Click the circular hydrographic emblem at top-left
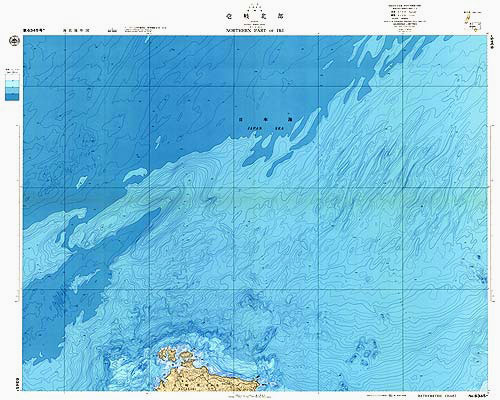Screen dimensions: 500x400 pos(14,41)
